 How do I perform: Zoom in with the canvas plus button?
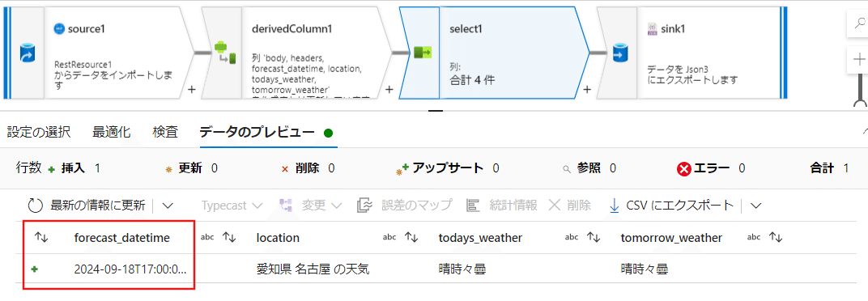(859, 59)
